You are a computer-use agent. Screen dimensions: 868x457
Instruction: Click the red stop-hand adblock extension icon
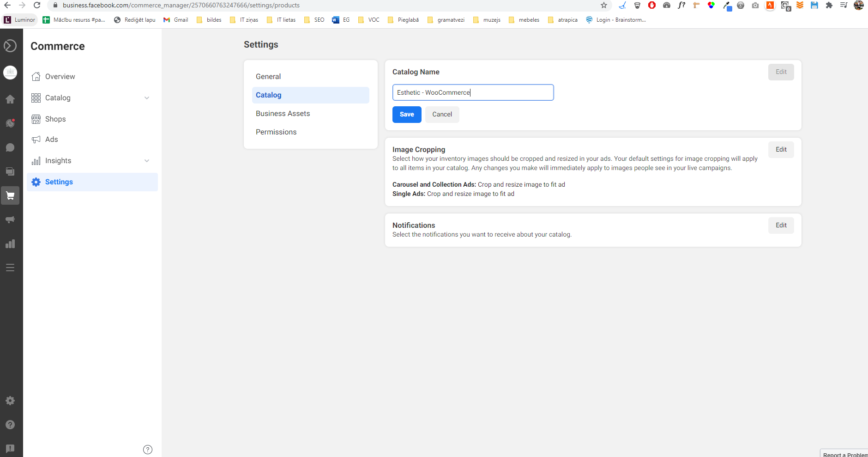(652, 5)
